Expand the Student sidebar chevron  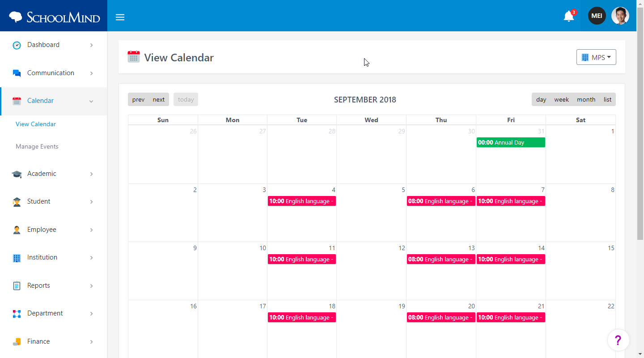92,202
